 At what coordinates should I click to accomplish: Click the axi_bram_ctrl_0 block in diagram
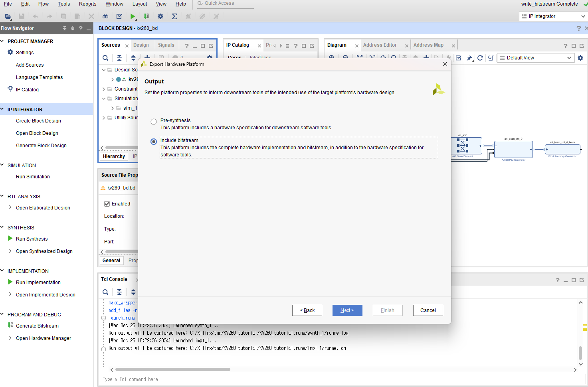[513, 149]
